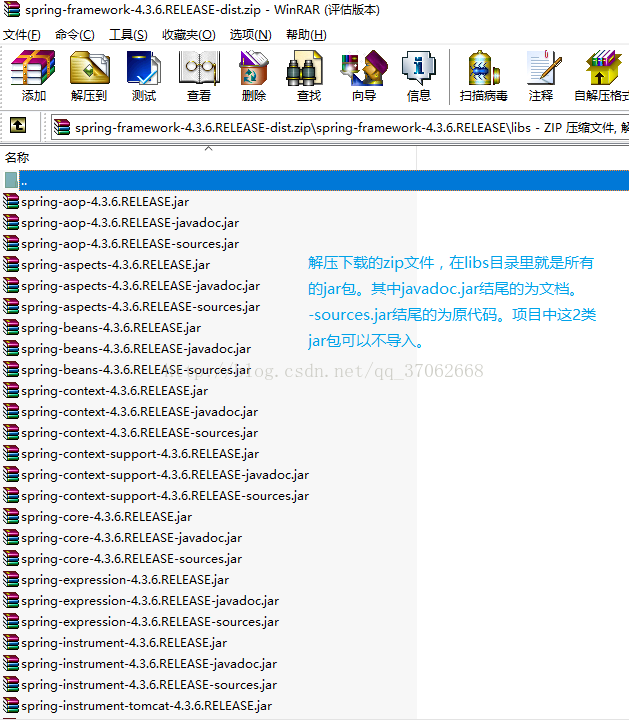The width and height of the screenshot is (629, 721).
Task: Select spring-instrument-4.3.6.RELEASE-sources.jar
Action: pos(149,685)
